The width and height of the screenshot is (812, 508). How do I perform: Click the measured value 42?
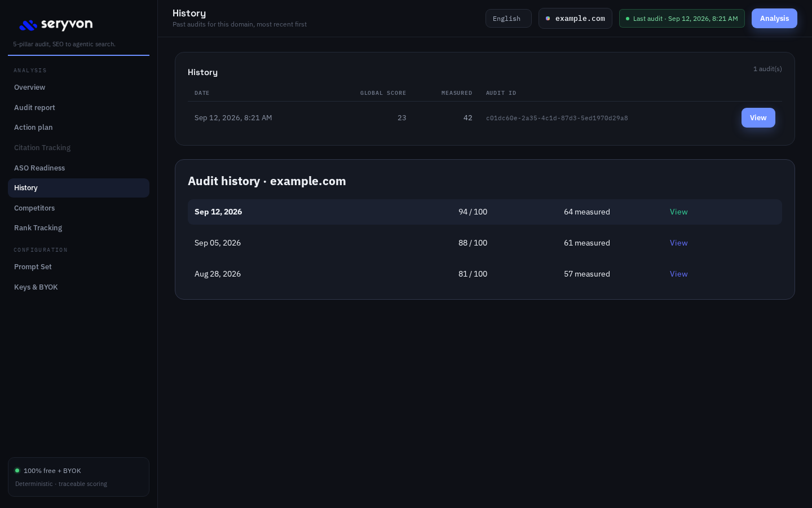(468, 118)
